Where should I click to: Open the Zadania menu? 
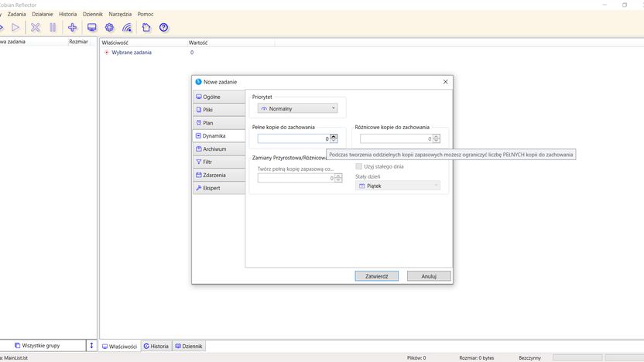16,14
